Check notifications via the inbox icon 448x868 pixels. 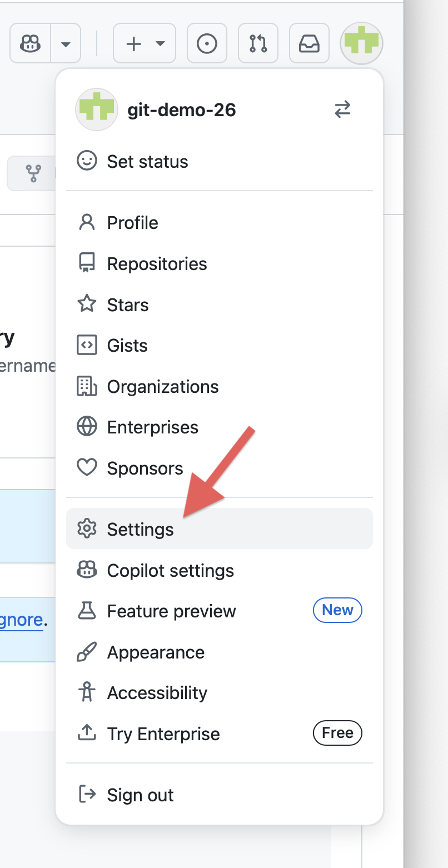click(309, 43)
